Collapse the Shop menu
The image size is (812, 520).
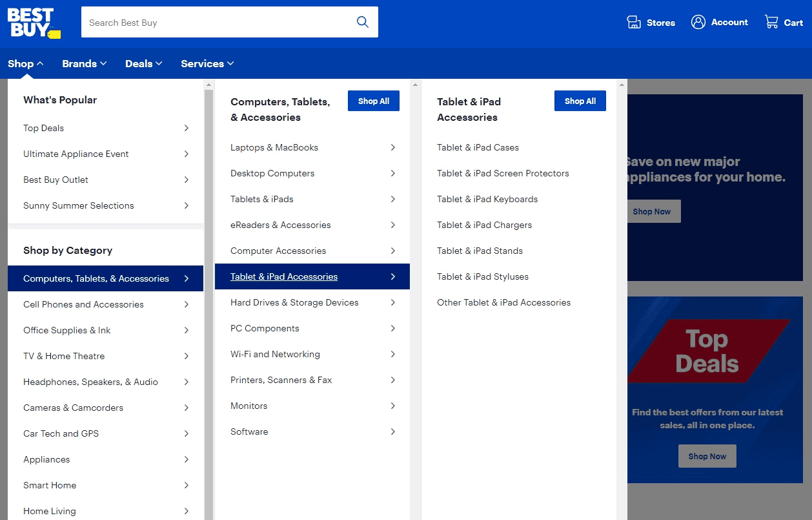pos(25,63)
